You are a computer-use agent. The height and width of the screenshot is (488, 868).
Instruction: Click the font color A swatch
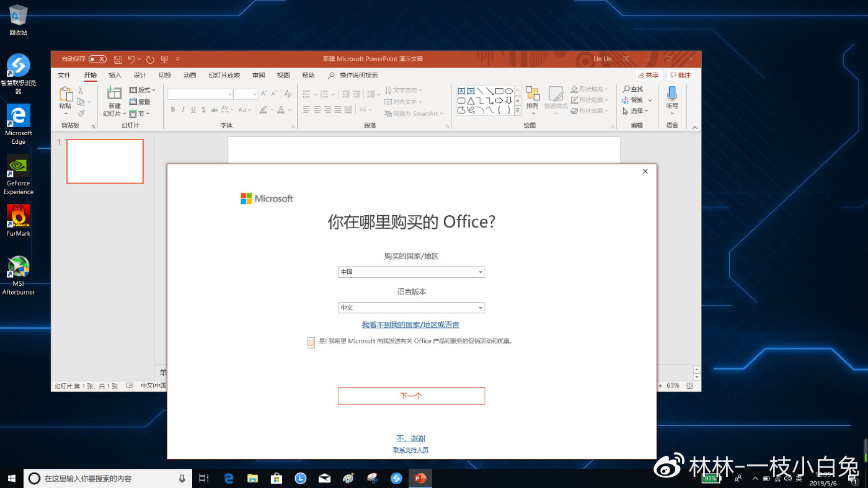point(281,110)
